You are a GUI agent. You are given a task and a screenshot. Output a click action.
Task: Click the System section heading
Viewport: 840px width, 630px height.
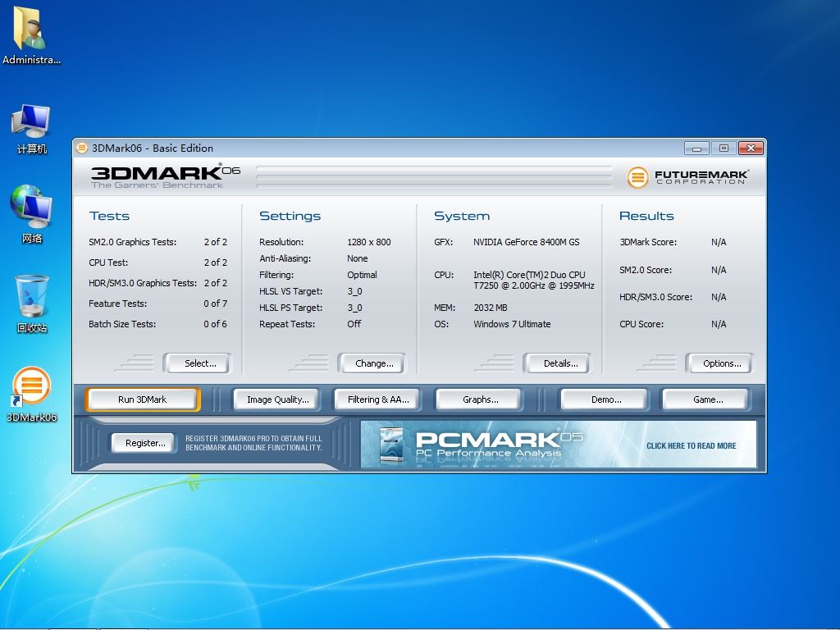pyautogui.click(x=462, y=216)
